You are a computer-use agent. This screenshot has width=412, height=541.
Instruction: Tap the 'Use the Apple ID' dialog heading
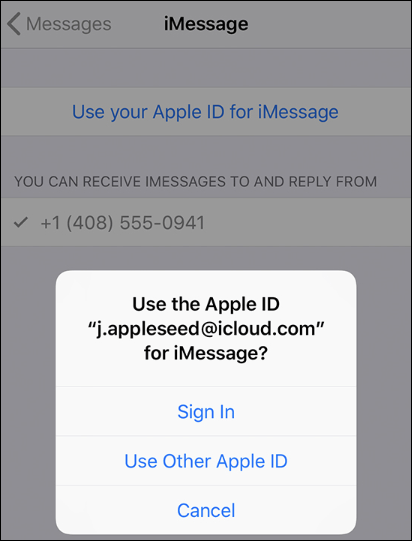tap(206, 304)
